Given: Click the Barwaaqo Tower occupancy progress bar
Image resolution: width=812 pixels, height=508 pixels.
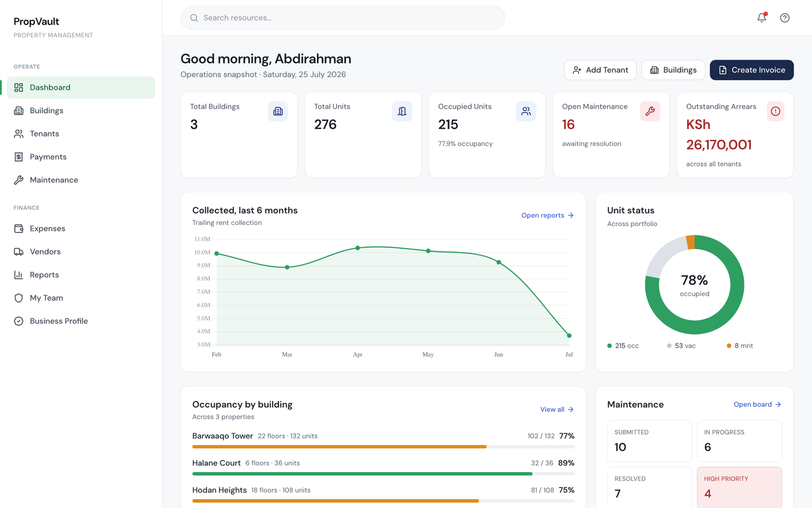Looking at the screenshot, I should pos(383,447).
